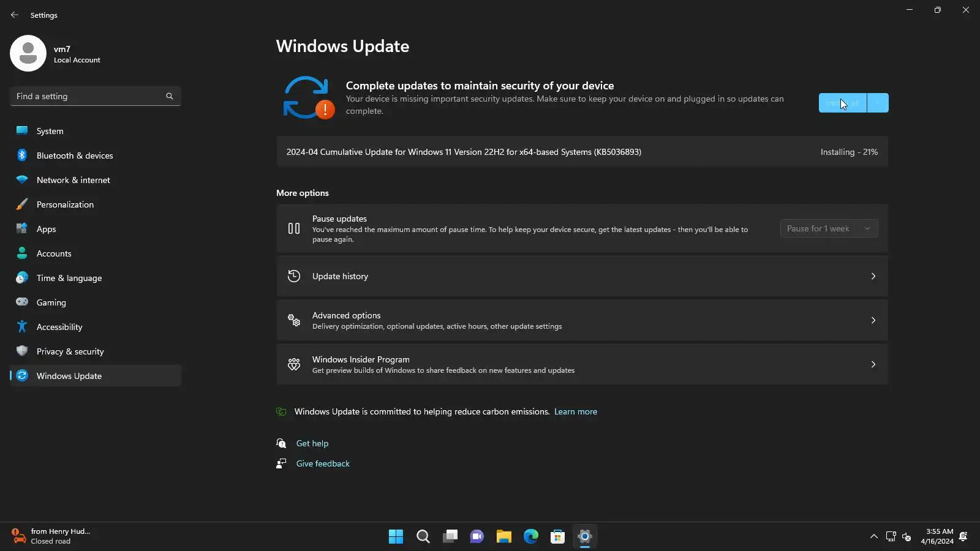
Task: Show hidden icons in the system tray
Action: click(874, 537)
